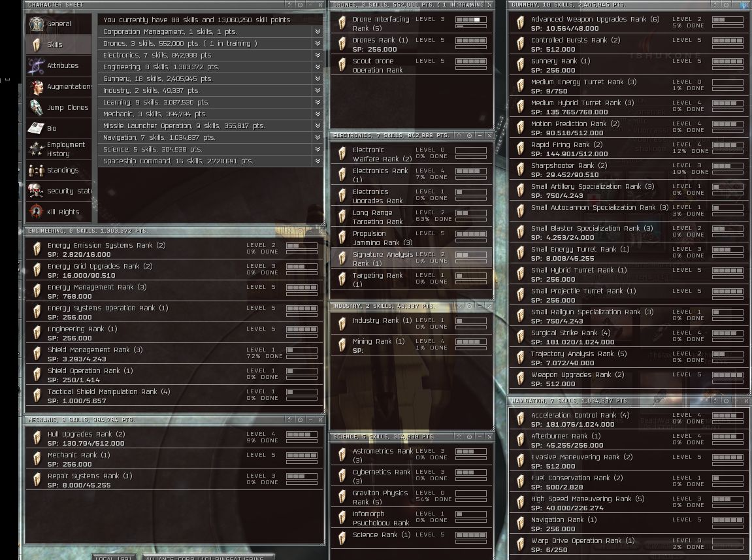The width and height of the screenshot is (752, 560).
Task: Toggle pin on Mechanic window
Action: [301, 420]
